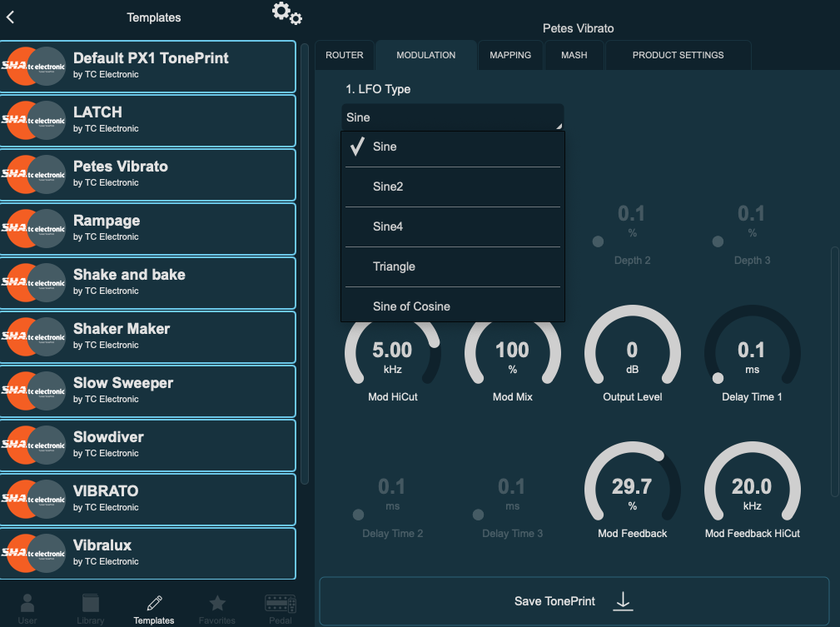Select the Rampage template
The image size is (840, 627).
(148, 229)
